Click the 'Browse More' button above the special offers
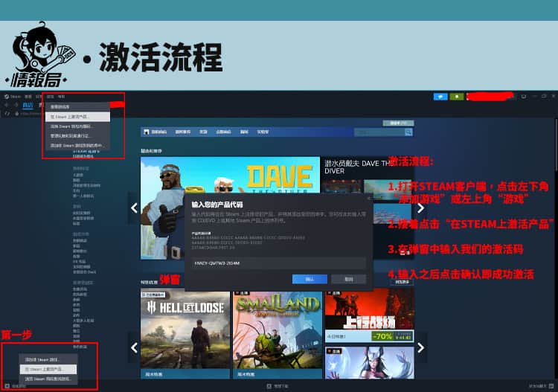 pyautogui.click(x=402, y=282)
